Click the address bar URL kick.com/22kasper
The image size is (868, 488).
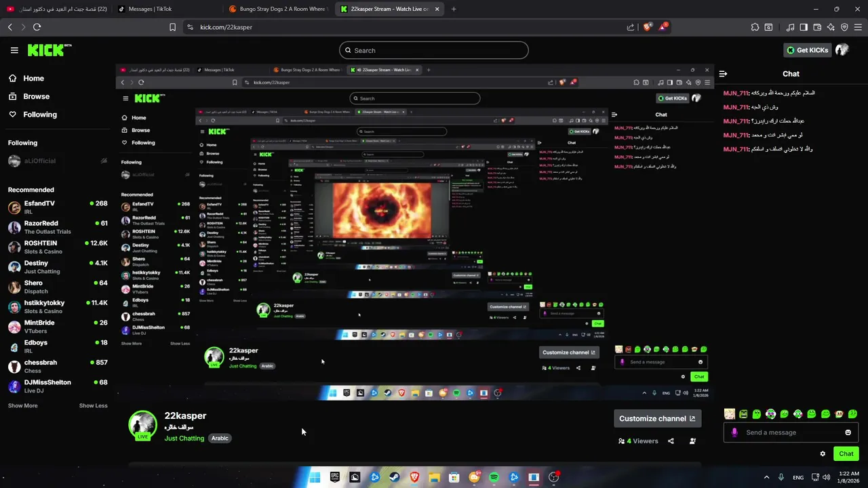tap(226, 27)
